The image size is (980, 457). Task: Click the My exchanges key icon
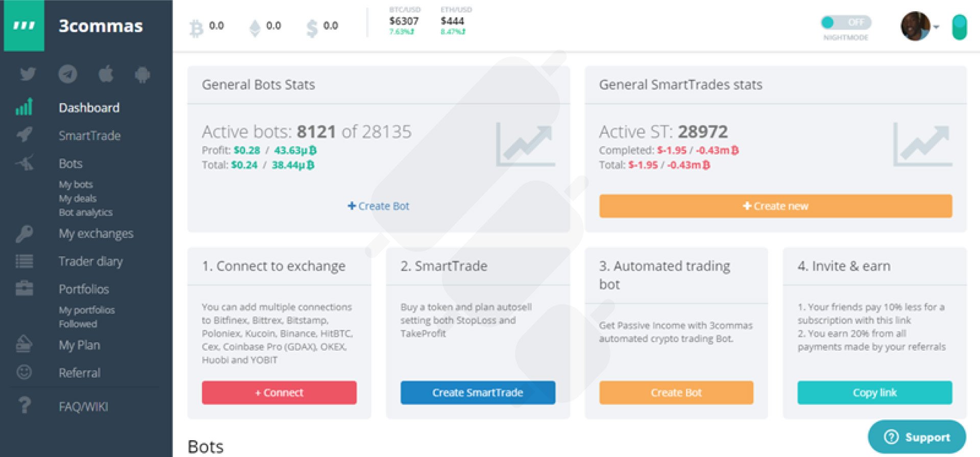pyautogui.click(x=24, y=233)
